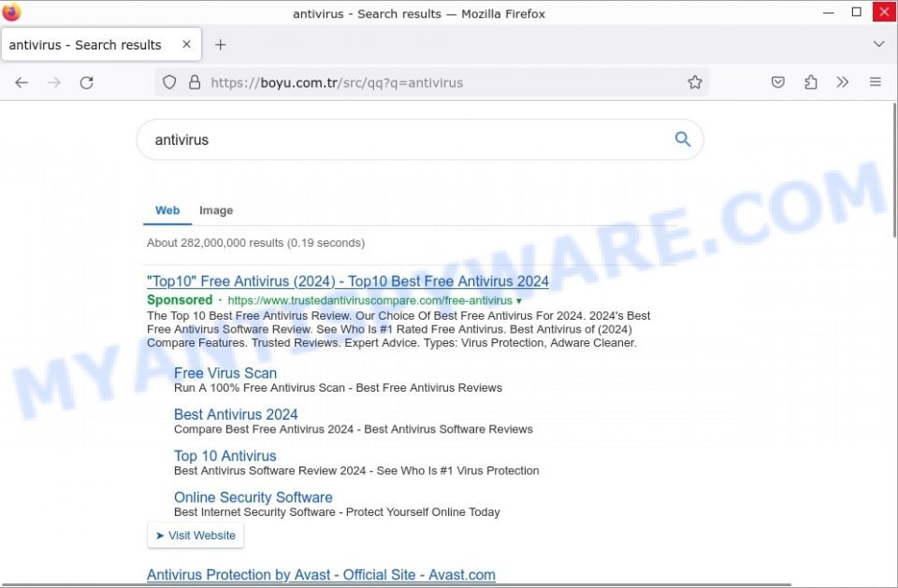Open Best Antivirus 2024 sublink

click(236, 414)
